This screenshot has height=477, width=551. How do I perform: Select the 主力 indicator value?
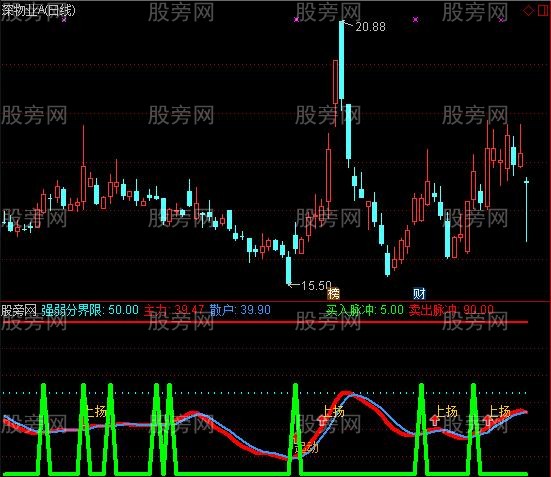click(174, 310)
